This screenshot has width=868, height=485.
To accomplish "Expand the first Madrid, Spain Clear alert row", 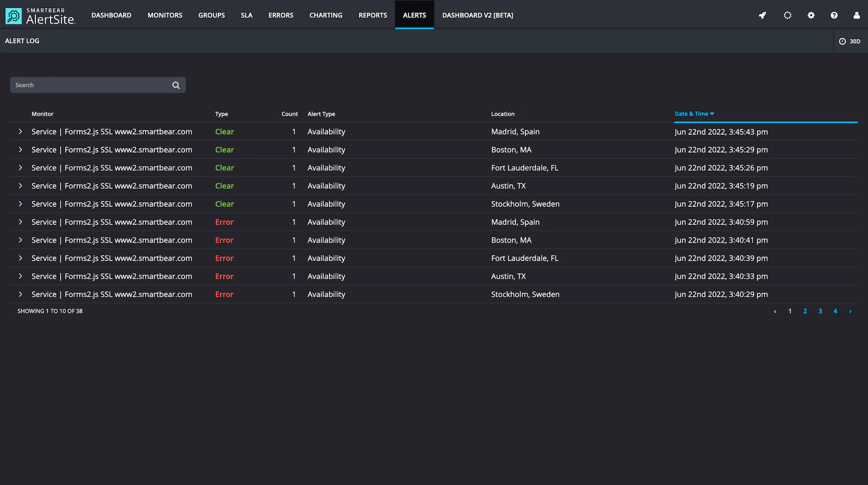I will click(20, 131).
